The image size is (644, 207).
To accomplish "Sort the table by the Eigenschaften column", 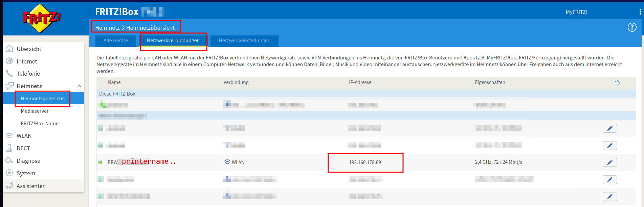I will tap(490, 82).
